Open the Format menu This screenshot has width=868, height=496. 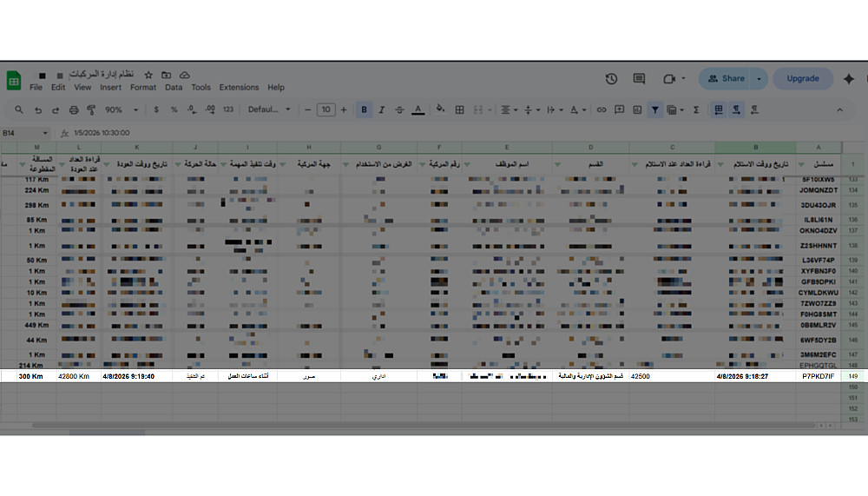pyautogui.click(x=143, y=88)
